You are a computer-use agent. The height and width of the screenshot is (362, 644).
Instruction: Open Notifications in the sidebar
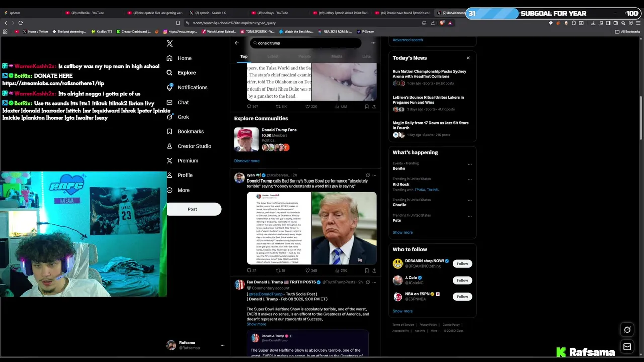(186, 87)
